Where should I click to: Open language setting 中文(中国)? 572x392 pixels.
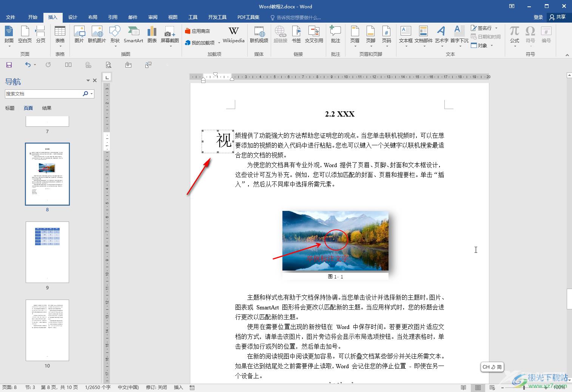click(128, 387)
